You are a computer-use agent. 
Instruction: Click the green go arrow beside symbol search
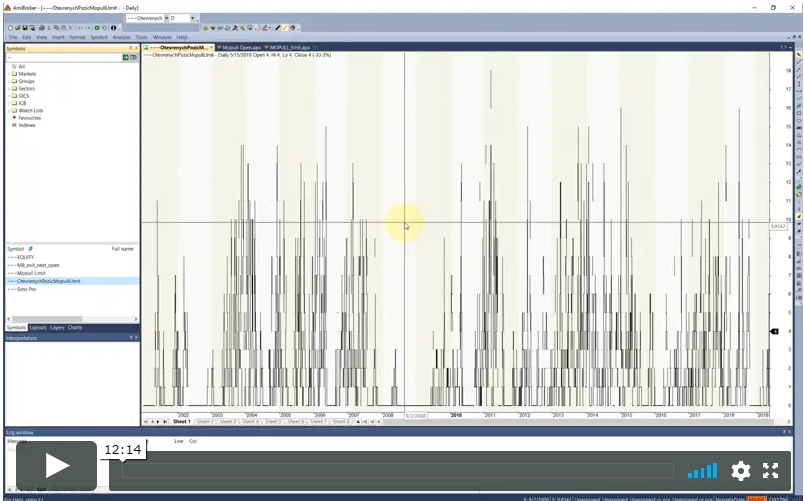(x=125, y=57)
